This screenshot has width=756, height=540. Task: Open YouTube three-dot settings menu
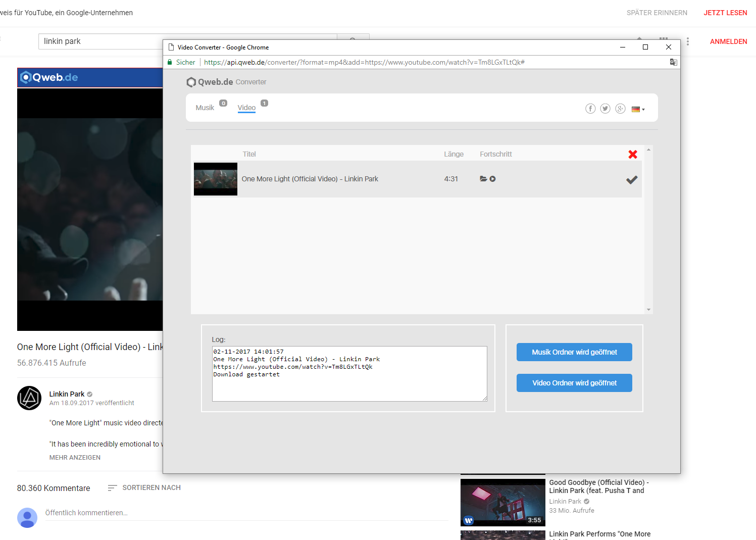pos(687,41)
